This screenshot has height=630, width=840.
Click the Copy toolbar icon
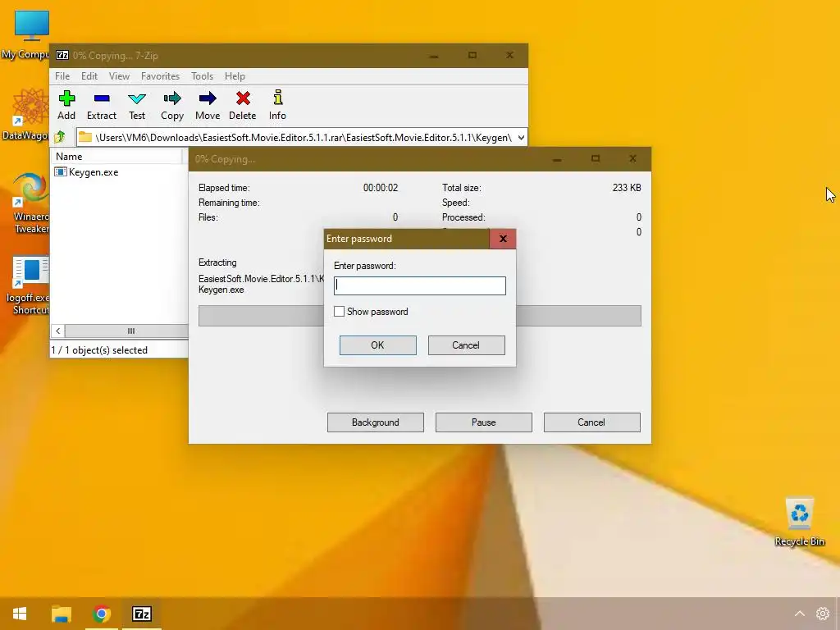point(172,105)
